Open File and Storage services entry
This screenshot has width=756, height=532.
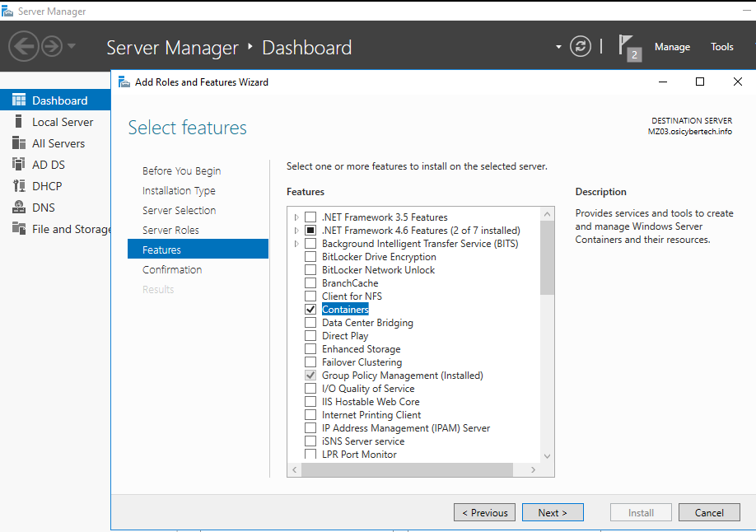(x=55, y=229)
